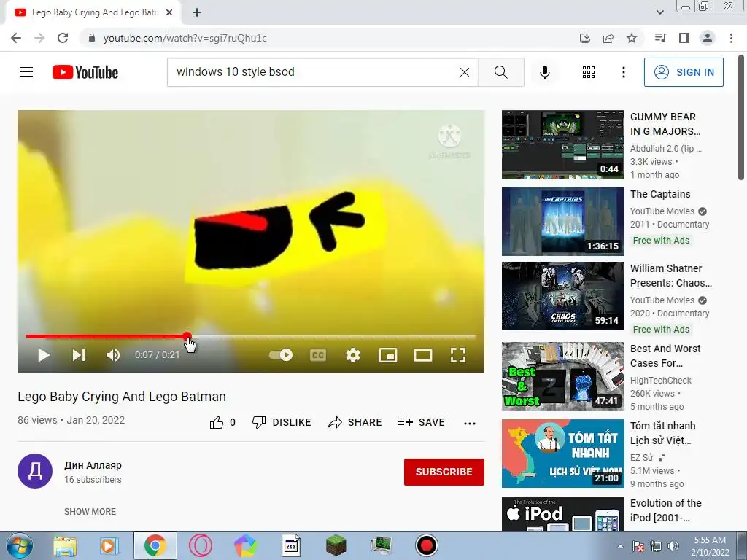
Task: Open The Captains movie thumbnail
Action: coord(562,222)
